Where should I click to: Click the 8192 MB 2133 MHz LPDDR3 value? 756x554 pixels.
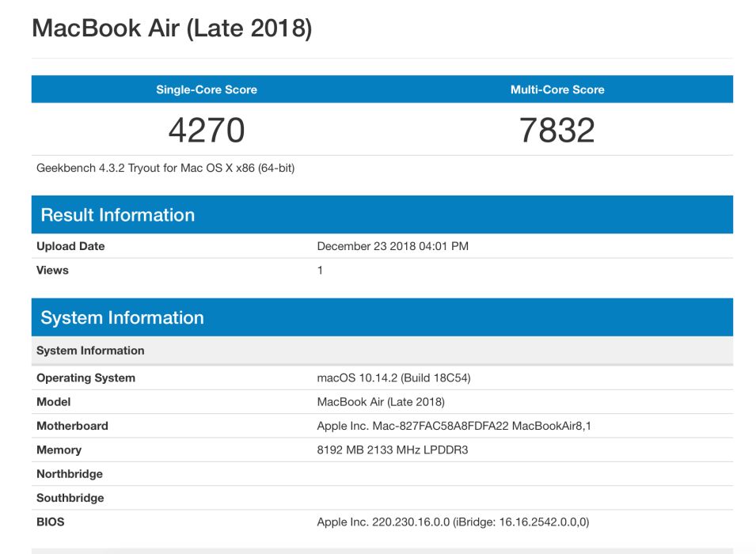click(x=393, y=450)
